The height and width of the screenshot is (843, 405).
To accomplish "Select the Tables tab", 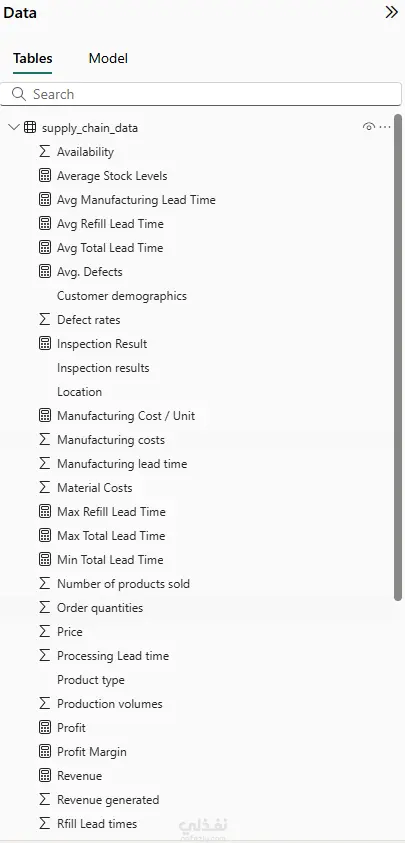I will (33, 58).
